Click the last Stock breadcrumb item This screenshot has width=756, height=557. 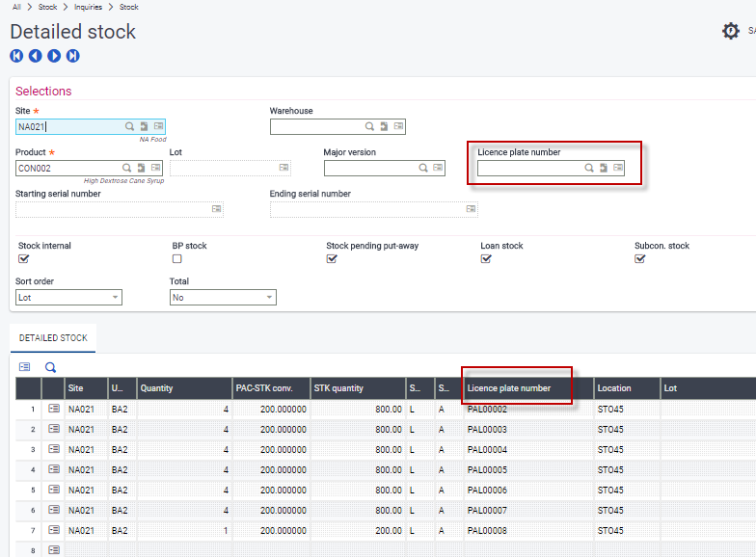[x=129, y=7]
